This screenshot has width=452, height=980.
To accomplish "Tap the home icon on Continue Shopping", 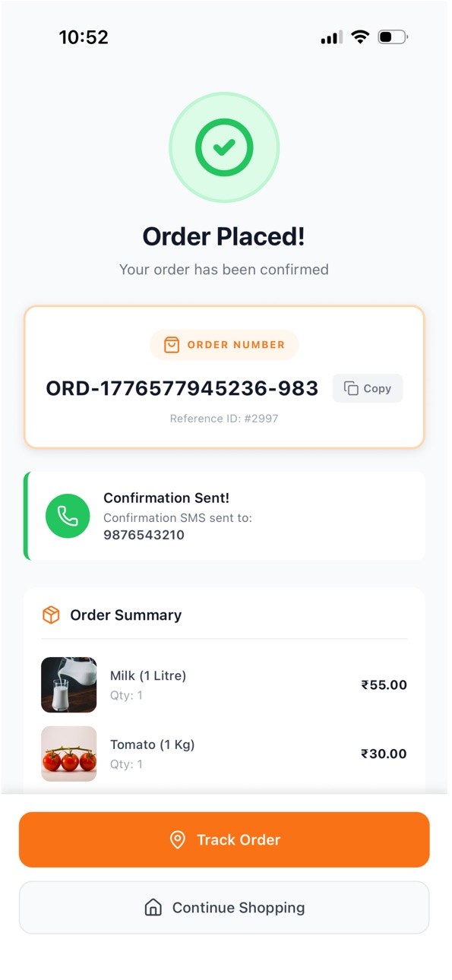I will pyautogui.click(x=153, y=907).
